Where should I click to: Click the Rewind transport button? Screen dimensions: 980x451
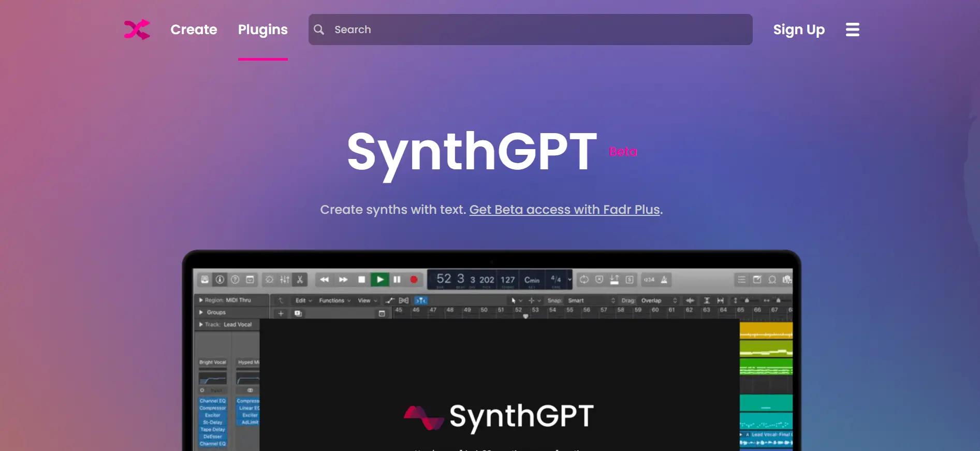324,280
